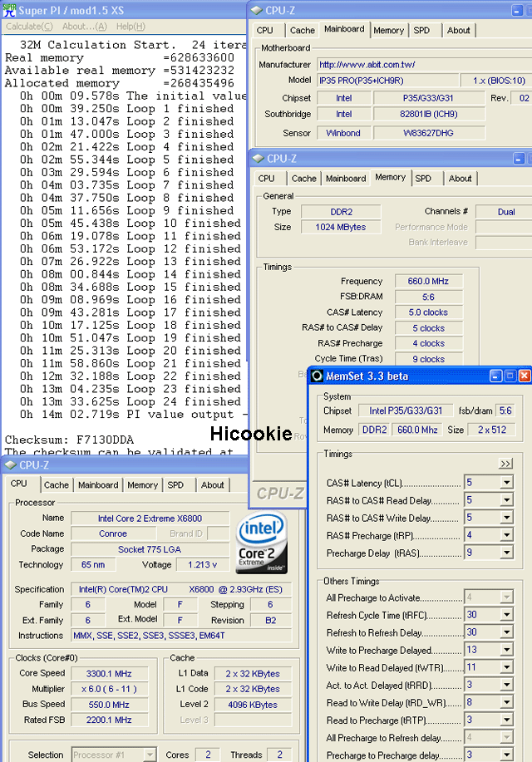This screenshot has width=532, height=762.
Task: Open Mainboard tab in middle CPU-Z window
Action: coord(346,179)
